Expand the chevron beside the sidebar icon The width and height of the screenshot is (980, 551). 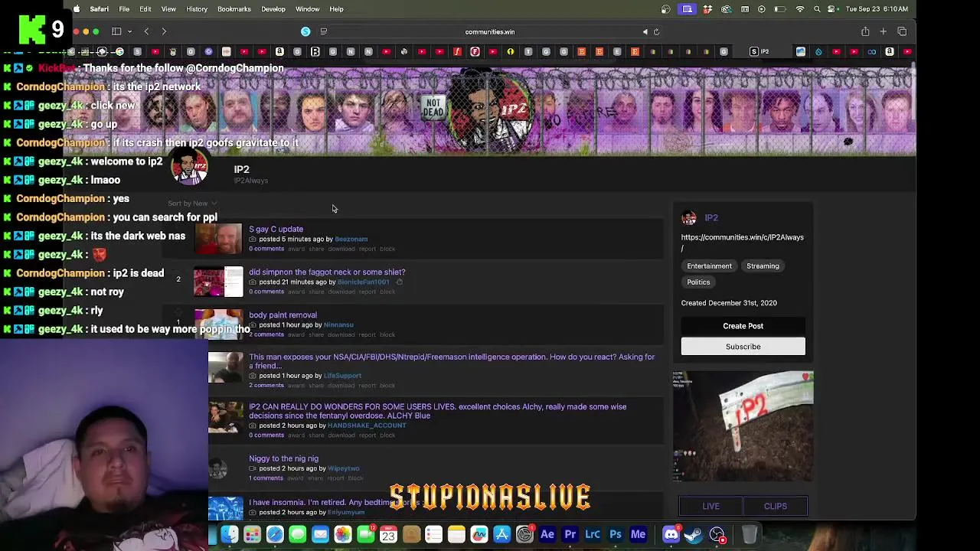[x=129, y=31]
